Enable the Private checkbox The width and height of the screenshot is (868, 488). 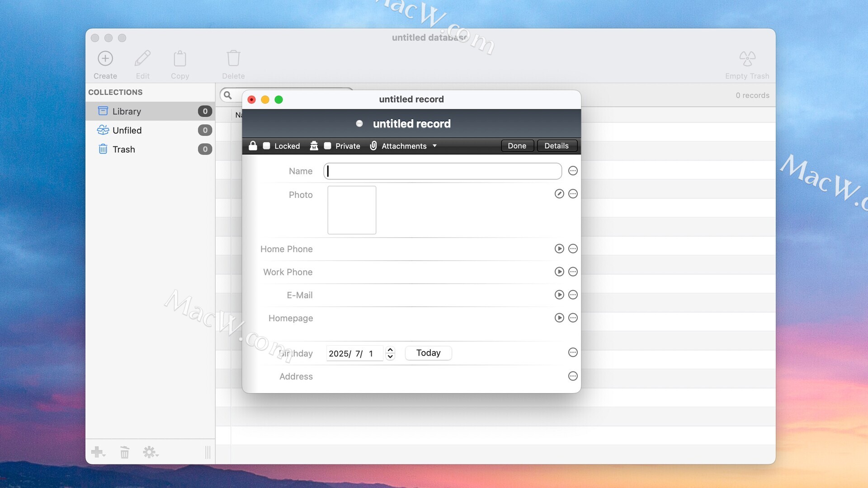328,146
